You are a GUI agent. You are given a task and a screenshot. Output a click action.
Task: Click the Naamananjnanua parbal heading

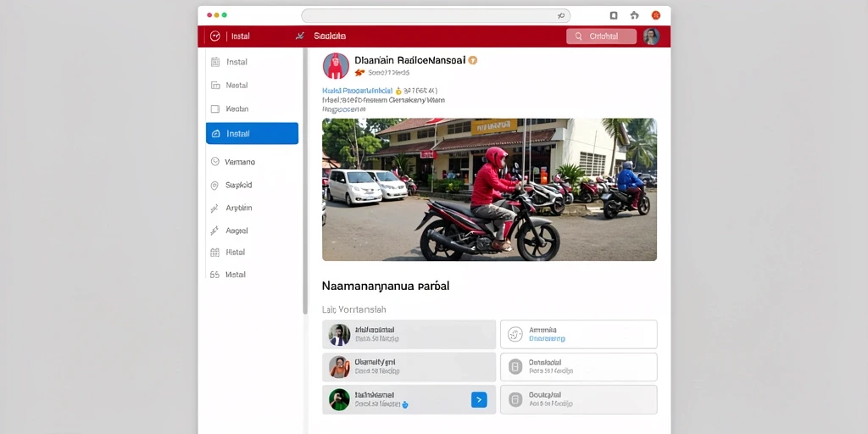[386, 287]
